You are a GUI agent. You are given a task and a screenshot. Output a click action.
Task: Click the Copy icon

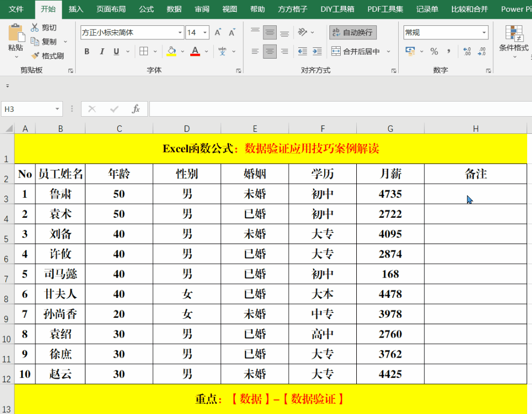(x=34, y=41)
